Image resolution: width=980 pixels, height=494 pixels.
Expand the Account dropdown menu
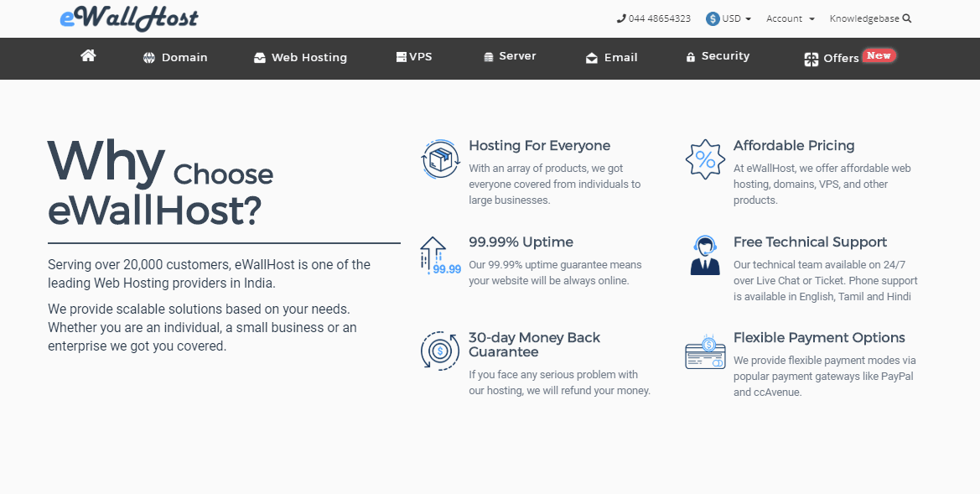click(x=791, y=18)
